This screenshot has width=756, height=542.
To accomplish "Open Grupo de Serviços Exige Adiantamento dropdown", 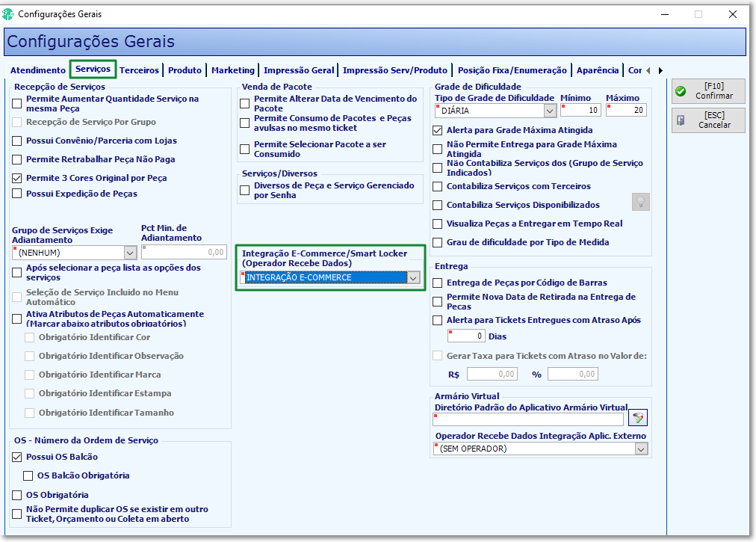I will pos(130,253).
